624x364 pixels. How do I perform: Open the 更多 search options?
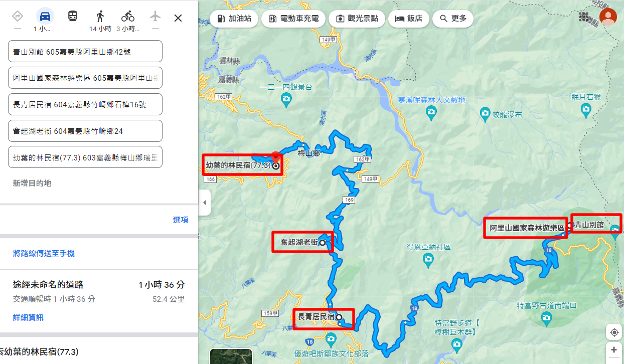(453, 19)
